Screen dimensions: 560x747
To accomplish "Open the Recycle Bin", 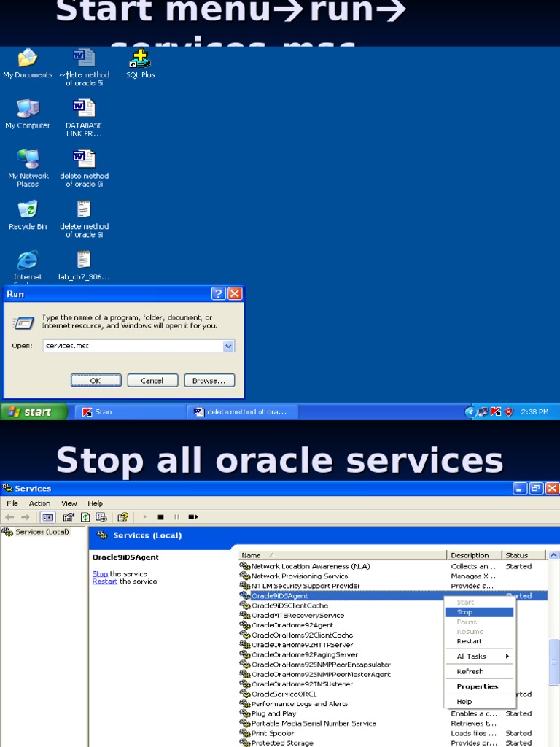I will click(x=28, y=215).
